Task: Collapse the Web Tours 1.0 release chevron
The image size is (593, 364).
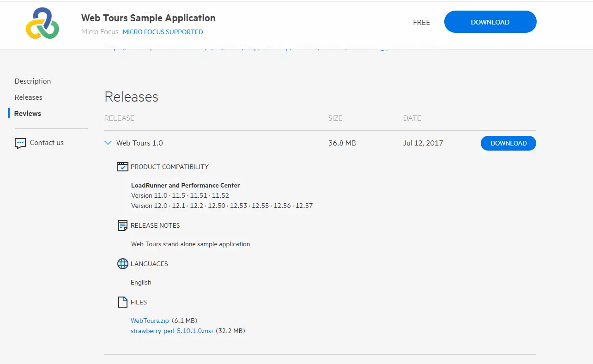Action: pos(108,143)
